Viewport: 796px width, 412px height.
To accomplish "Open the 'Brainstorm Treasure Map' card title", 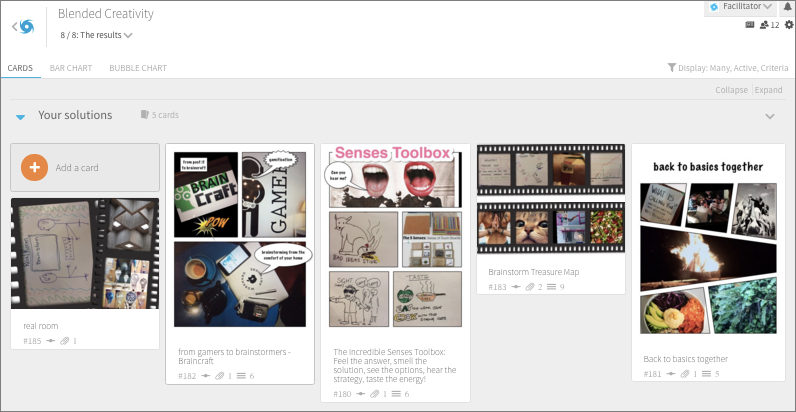I will 534,272.
